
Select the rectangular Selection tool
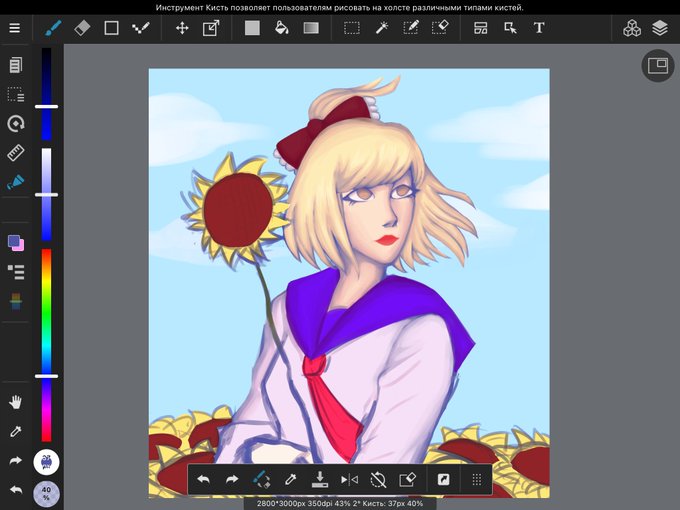[x=352, y=28]
